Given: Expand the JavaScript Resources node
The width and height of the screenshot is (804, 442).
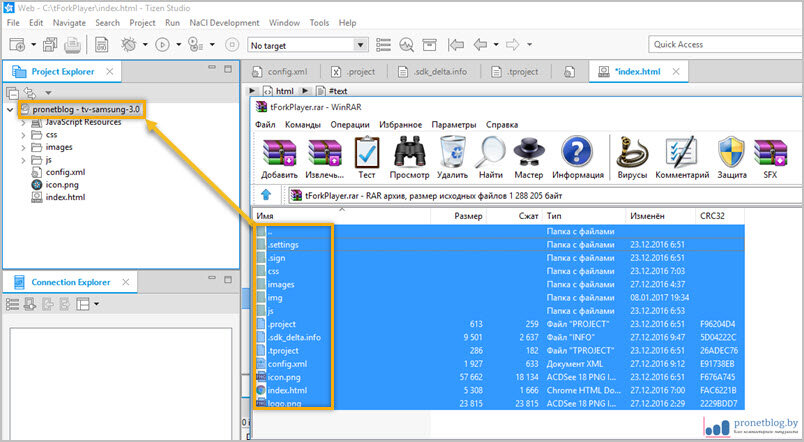Looking at the screenshot, I should click(23, 123).
